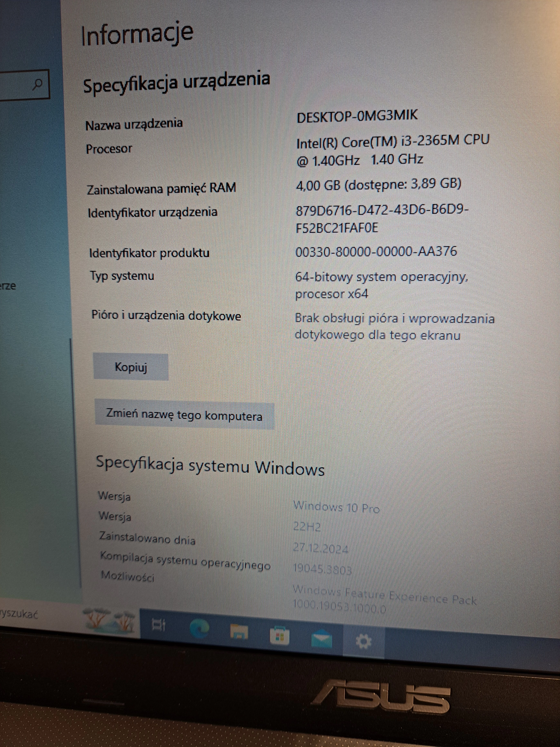Click the Identyfikator urządzenia label

pos(152,213)
